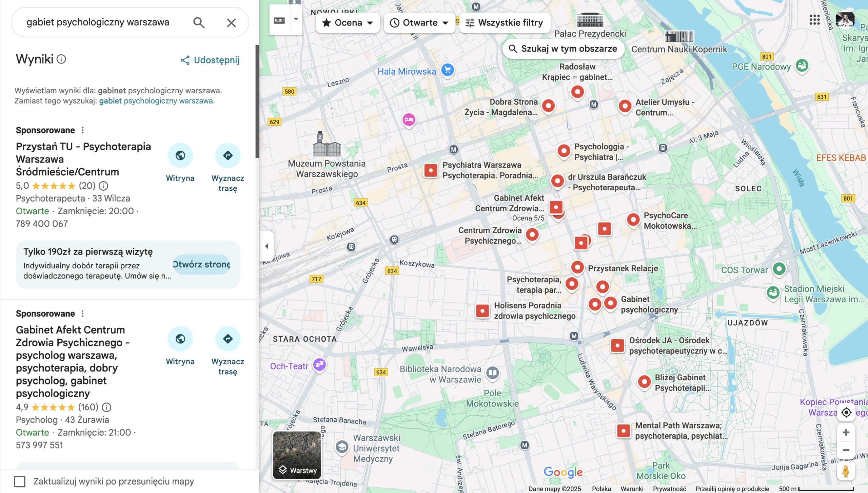Click the Otwórz stronę button

(x=202, y=264)
